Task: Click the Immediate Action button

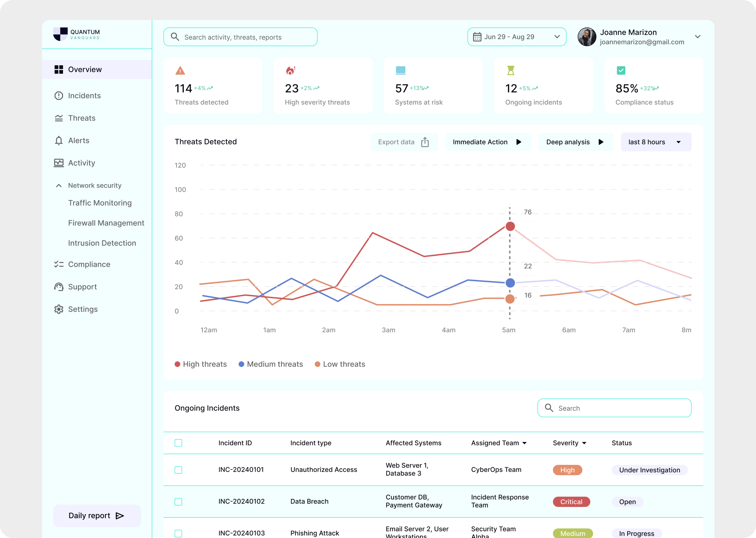Action: 488,142
